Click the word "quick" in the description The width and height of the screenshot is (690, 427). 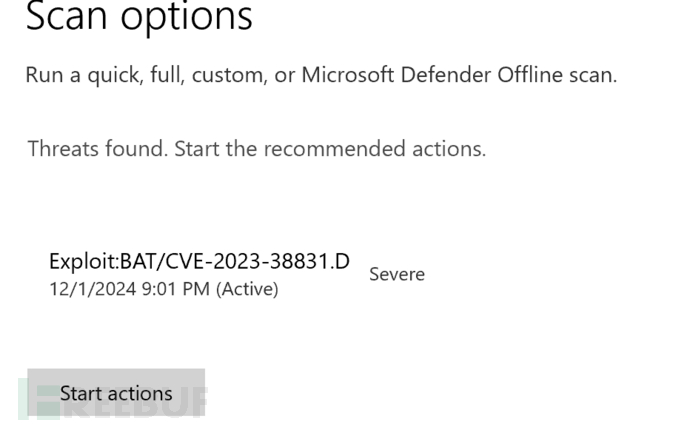tap(120, 75)
